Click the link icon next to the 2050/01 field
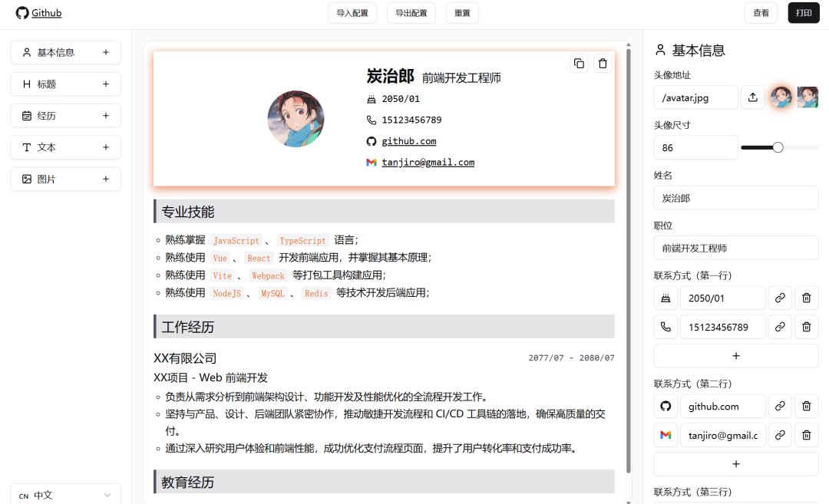This screenshot has width=829, height=504. [x=780, y=298]
